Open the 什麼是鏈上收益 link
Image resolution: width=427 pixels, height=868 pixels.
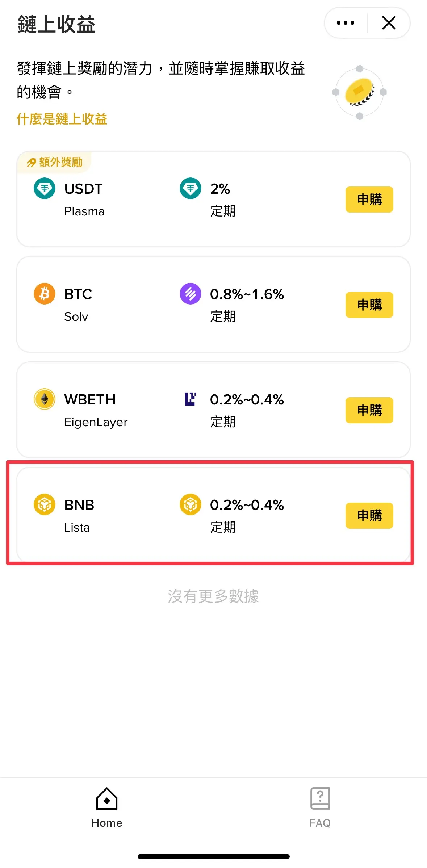coord(62,119)
